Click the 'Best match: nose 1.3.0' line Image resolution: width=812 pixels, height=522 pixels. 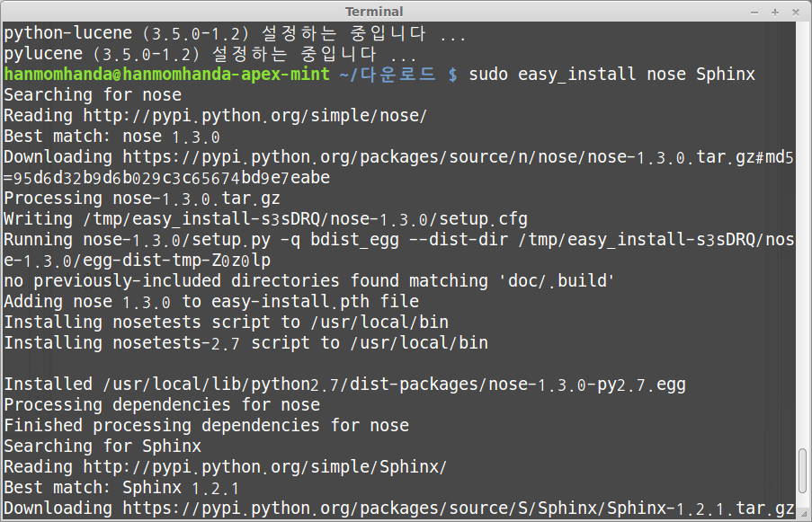click(112, 137)
